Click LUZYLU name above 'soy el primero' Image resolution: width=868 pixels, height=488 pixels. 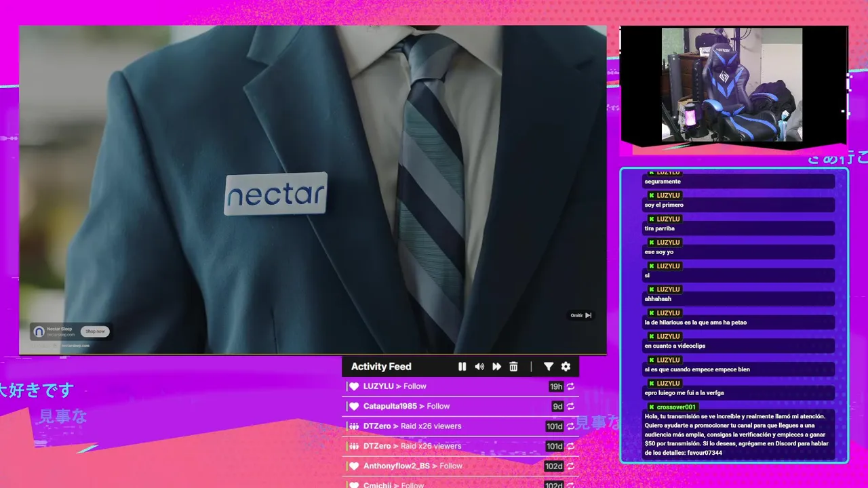point(668,196)
